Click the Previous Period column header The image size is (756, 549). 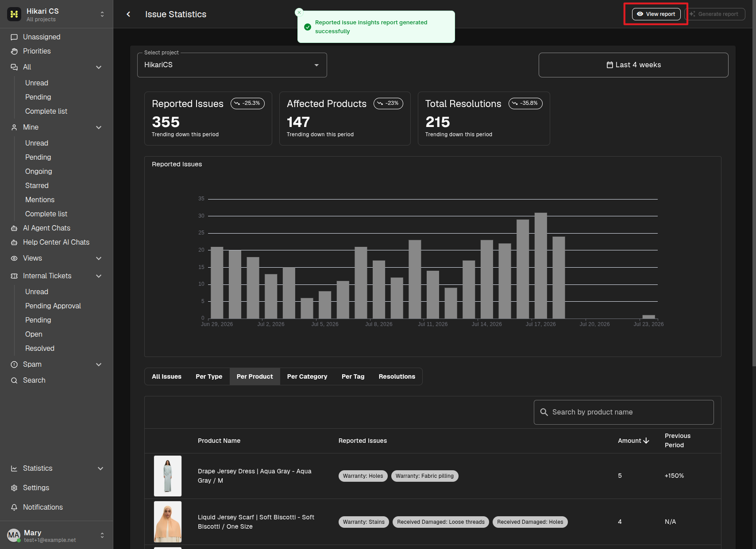click(x=678, y=441)
